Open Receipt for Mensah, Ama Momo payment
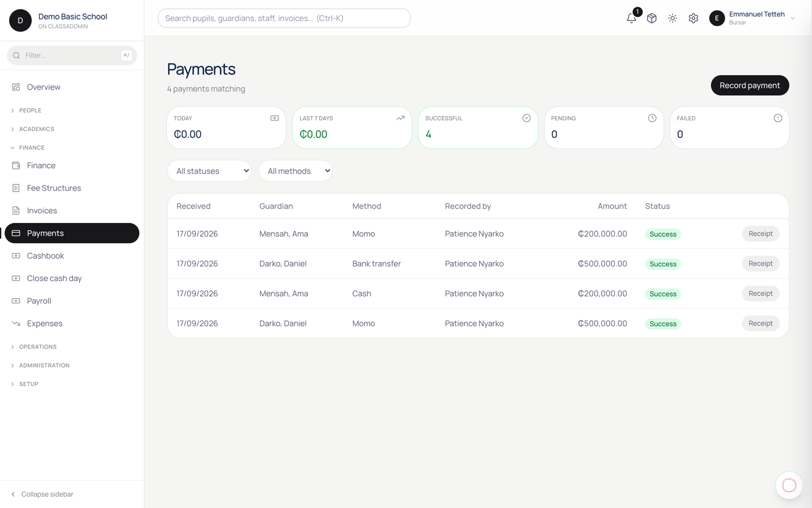This screenshot has height=508, width=812. pyautogui.click(x=760, y=234)
